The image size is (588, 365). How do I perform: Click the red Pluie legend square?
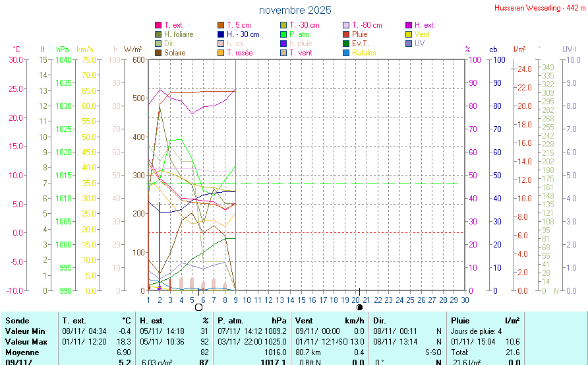[x=346, y=34]
